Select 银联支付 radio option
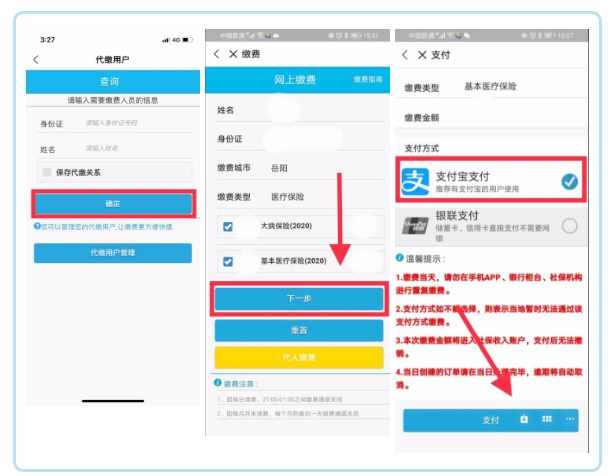Screen dimensions: 608x476 [569, 226]
